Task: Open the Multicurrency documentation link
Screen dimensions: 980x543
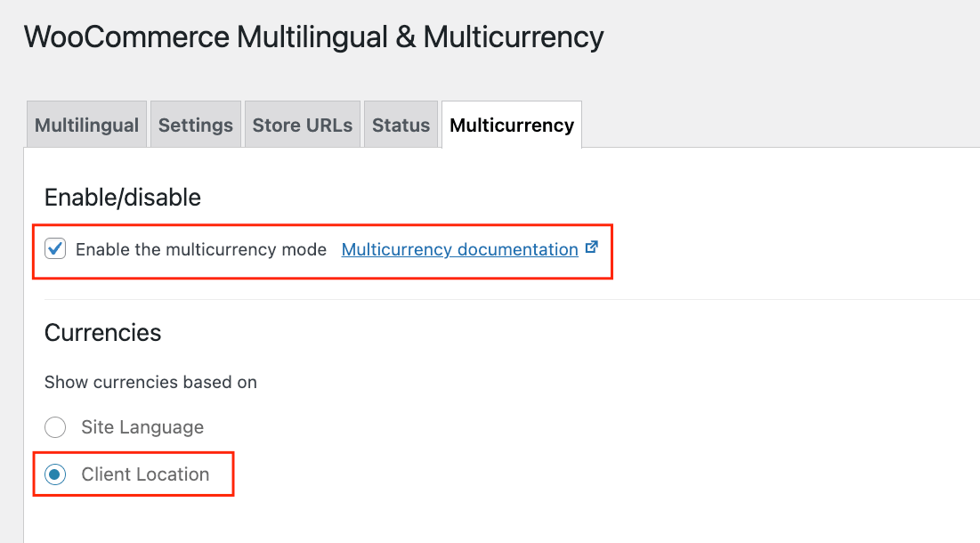Action: click(x=459, y=249)
